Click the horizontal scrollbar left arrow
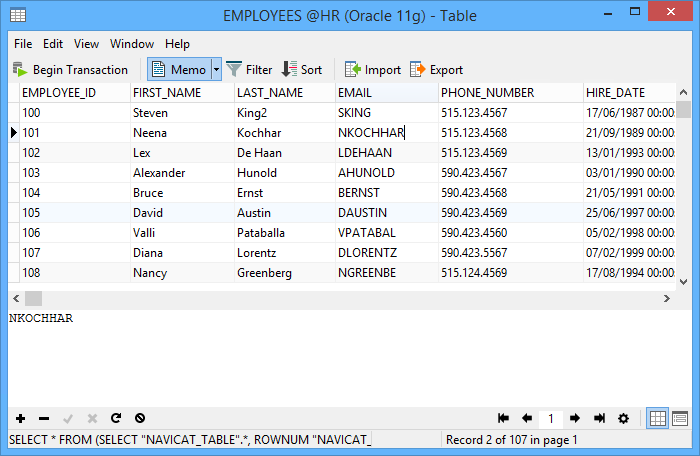 (x=16, y=298)
